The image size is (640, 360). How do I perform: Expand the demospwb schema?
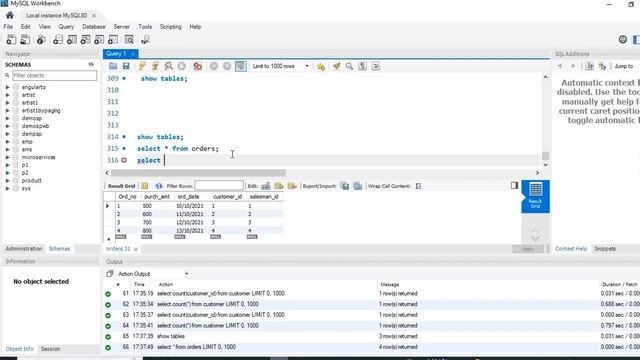7,126
